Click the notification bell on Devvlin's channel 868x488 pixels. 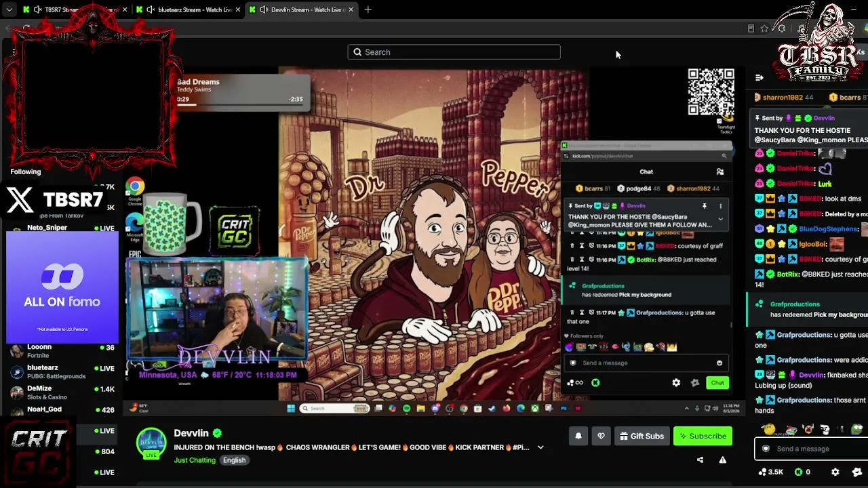(x=578, y=436)
